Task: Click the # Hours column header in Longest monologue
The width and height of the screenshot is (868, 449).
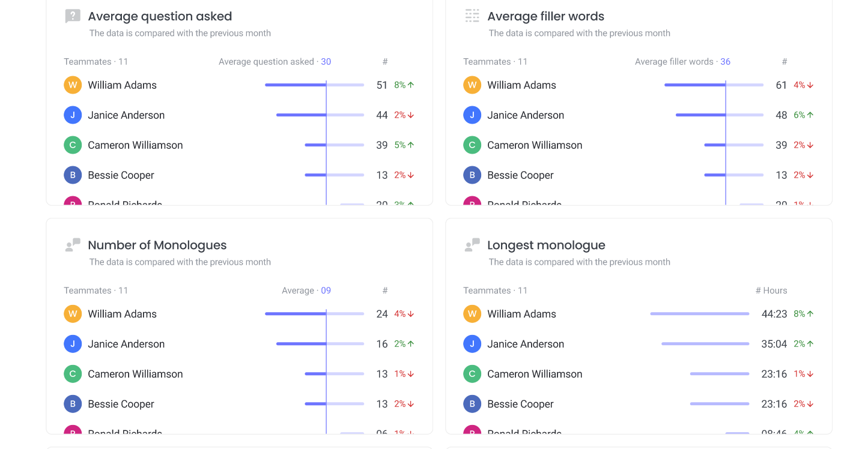Action: click(771, 290)
